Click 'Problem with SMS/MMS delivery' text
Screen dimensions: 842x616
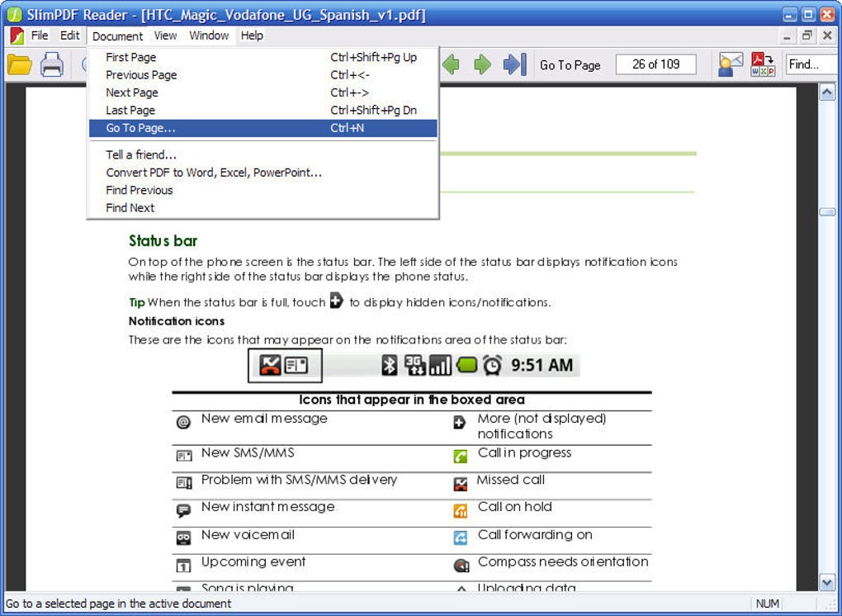click(299, 480)
